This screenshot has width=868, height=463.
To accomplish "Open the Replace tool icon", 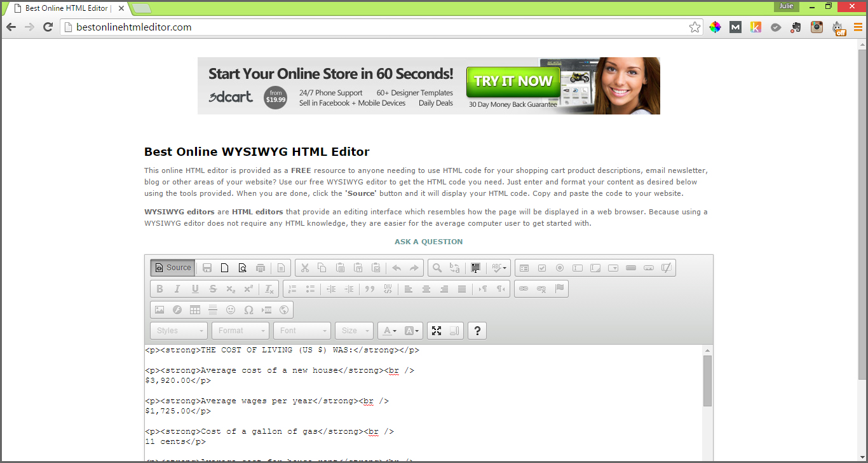I will coord(455,268).
